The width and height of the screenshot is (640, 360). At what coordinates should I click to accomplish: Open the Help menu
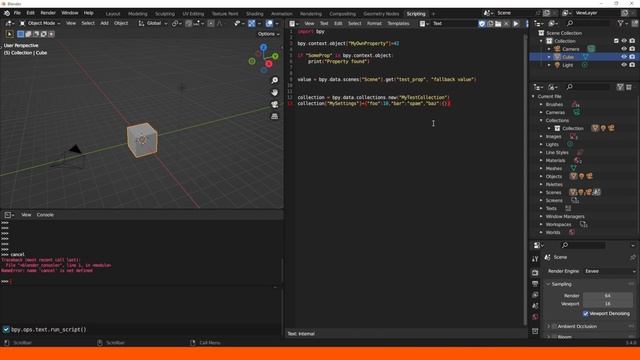coord(89,13)
